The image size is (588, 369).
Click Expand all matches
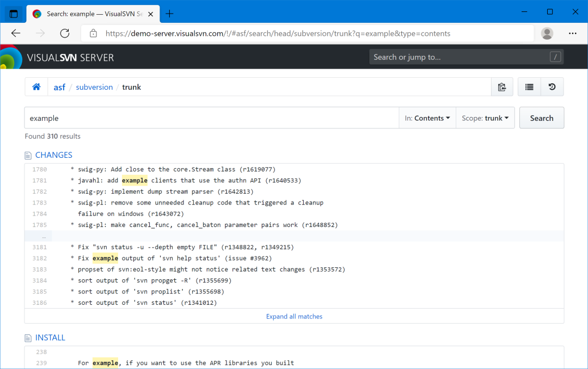[x=294, y=317]
